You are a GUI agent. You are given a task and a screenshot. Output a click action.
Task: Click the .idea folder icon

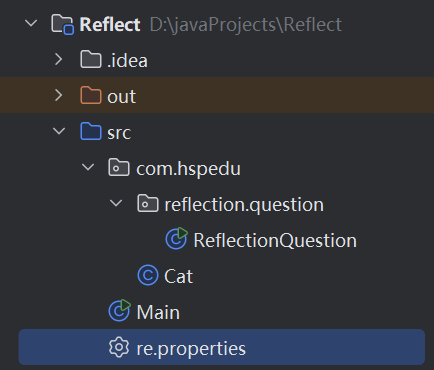[91, 60]
